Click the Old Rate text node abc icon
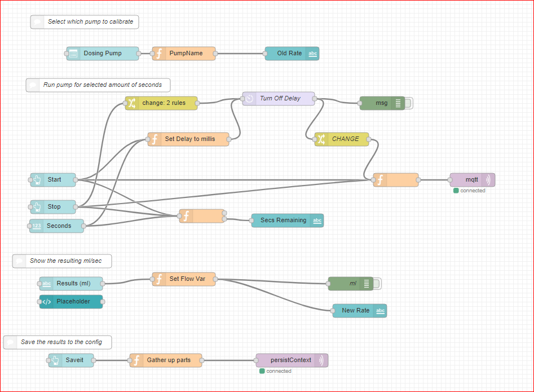 (312, 54)
